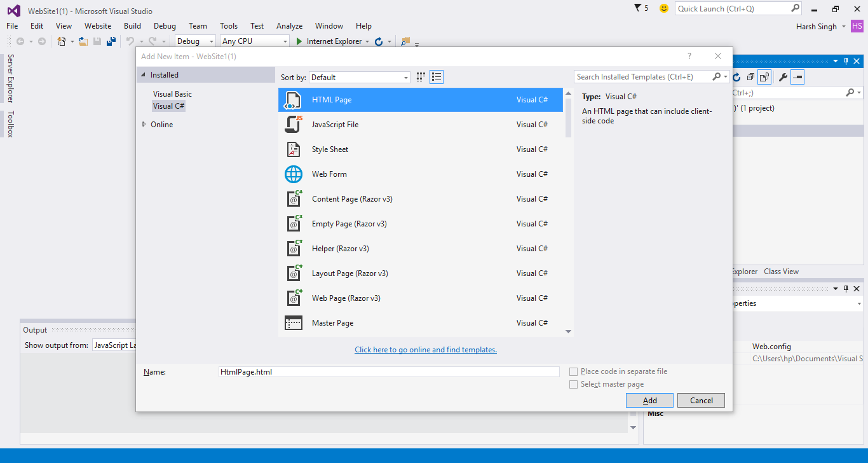Pin the Solution Explorer panel

coord(846,61)
